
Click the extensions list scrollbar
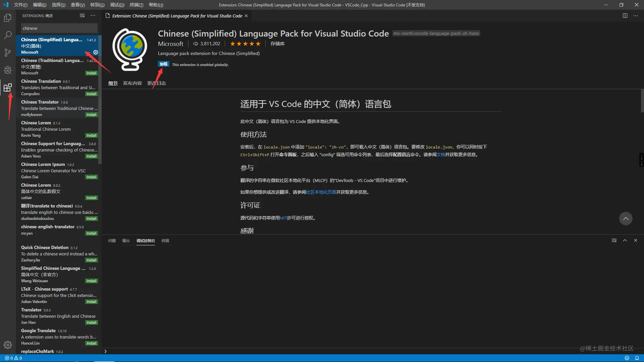point(100,100)
